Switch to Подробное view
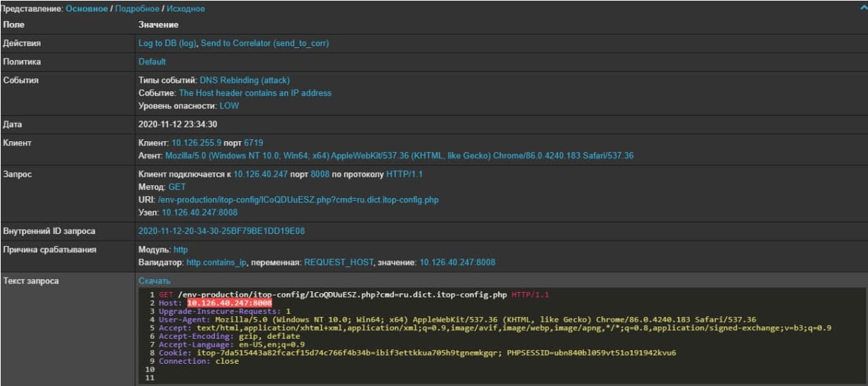 click(x=138, y=8)
